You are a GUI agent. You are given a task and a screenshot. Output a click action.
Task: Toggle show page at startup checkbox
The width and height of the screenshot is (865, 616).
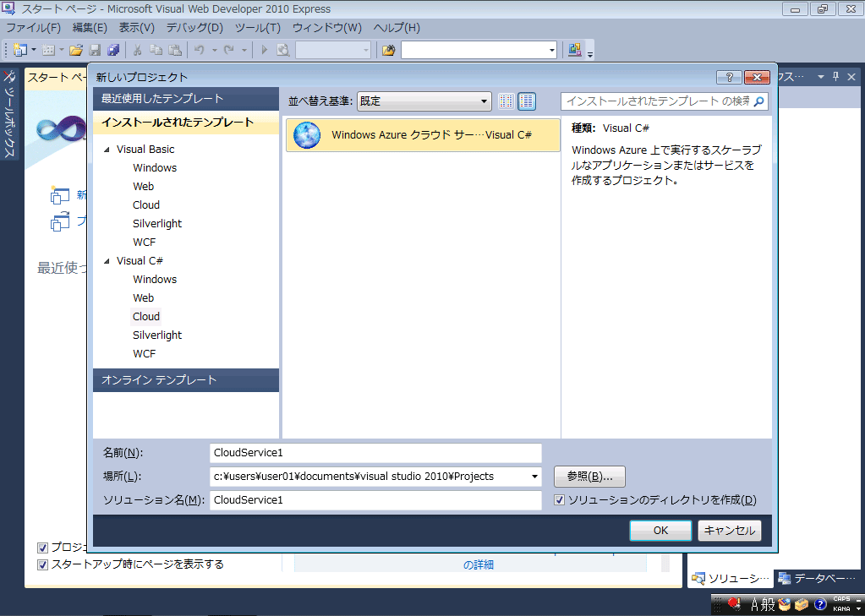pyautogui.click(x=42, y=564)
